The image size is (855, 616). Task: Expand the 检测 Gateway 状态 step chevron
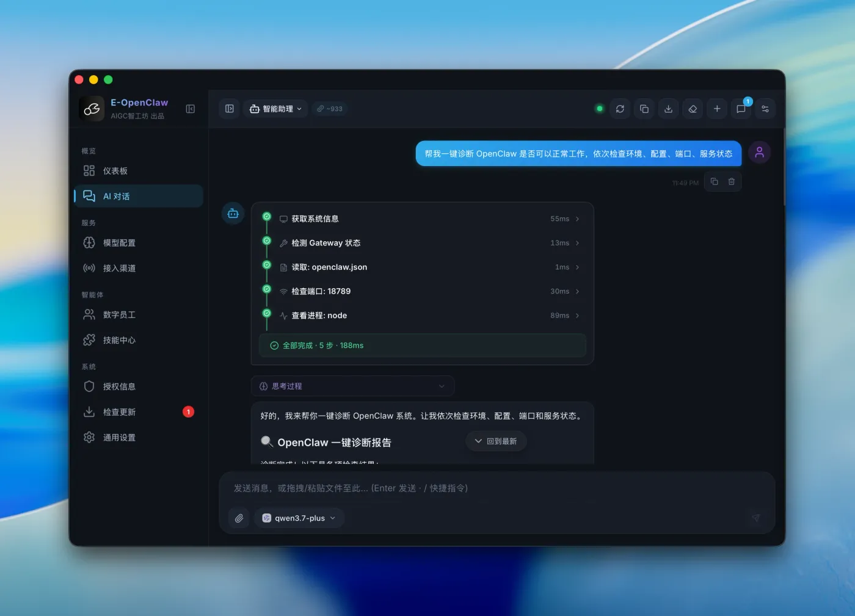click(x=577, y=243)
